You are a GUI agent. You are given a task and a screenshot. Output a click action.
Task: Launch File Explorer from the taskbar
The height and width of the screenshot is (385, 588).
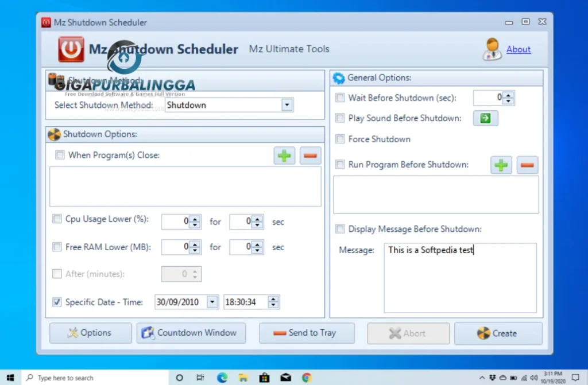point(243,378)
